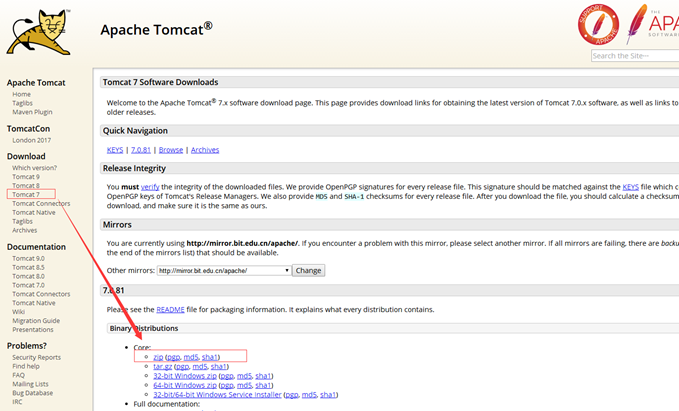The image size is (679, 411).
Task: Click the Support Apache round badge
Action: click(x=598, y=25)
